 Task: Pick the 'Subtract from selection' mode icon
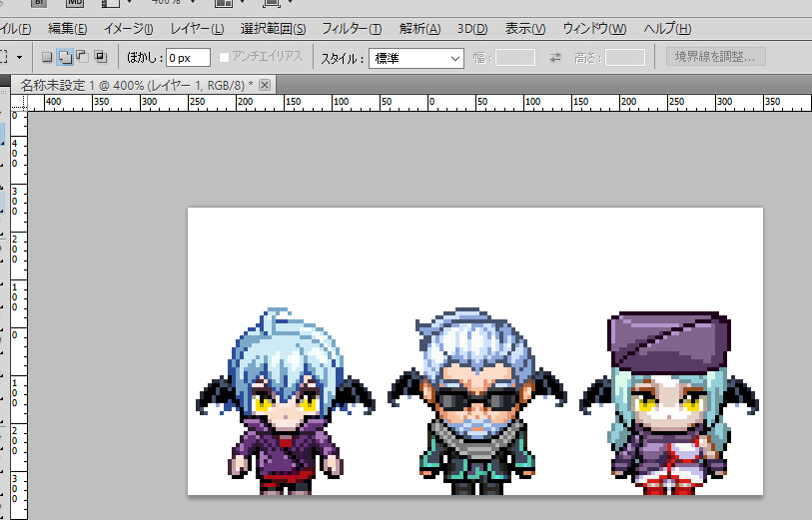click(82, 58)
